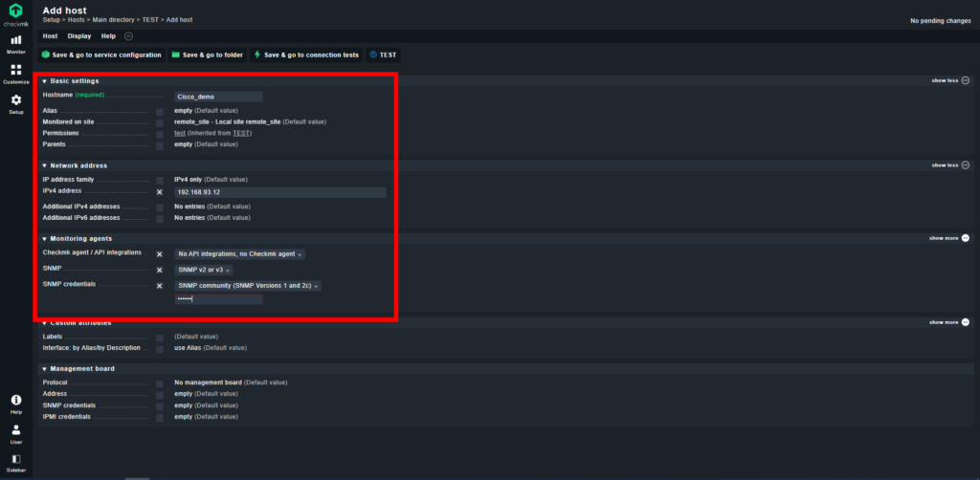This screenshot has height=480, width=980.
Task: Click the checkmk logo
Action: [x=16, y=11]
